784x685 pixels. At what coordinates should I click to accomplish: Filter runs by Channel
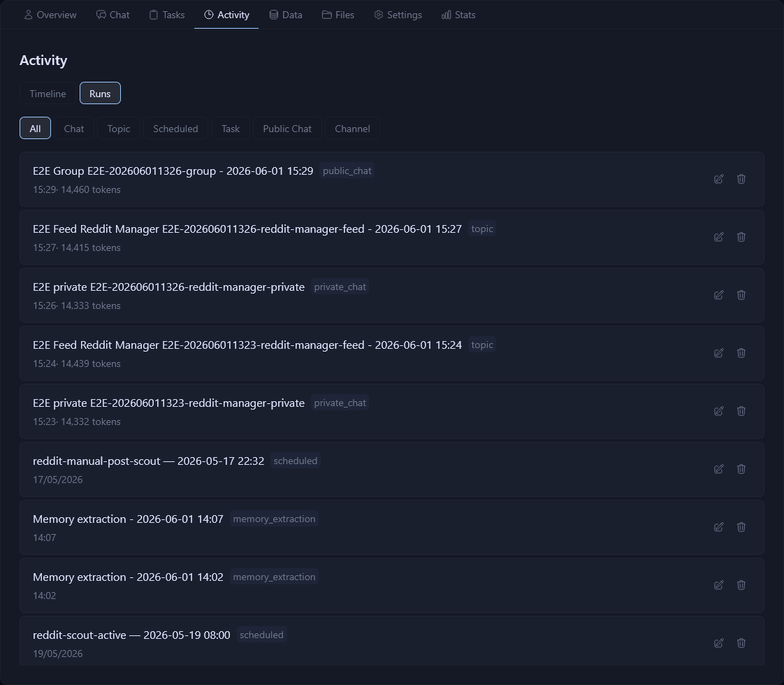352,129
